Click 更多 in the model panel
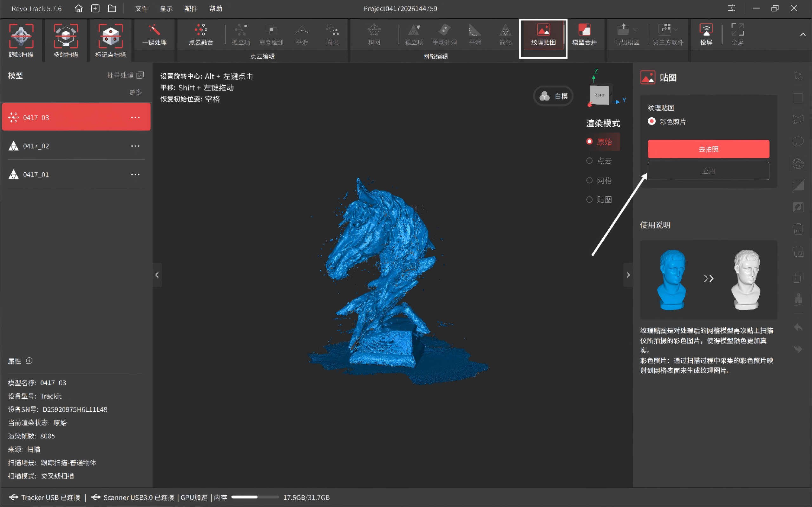This screenshot has width=812, height=507. [x=135, y=92]
